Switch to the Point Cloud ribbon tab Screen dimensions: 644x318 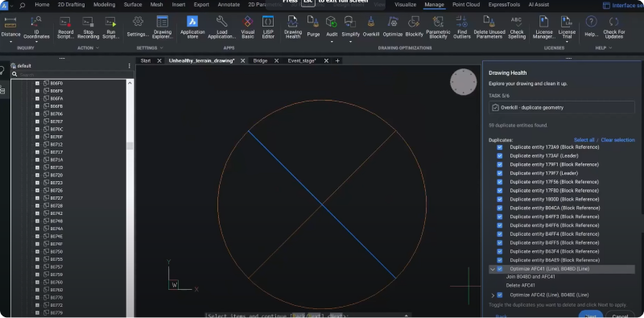coord(466,5)
